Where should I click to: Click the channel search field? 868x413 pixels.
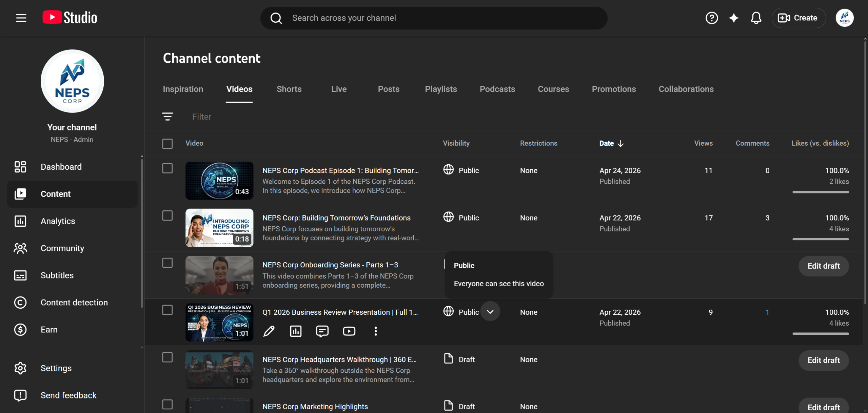(434, 18)
